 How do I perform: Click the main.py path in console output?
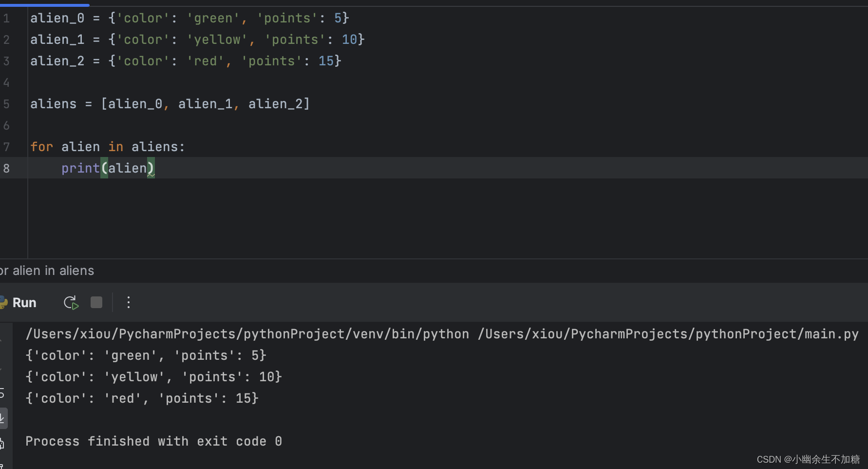[668, 334]
